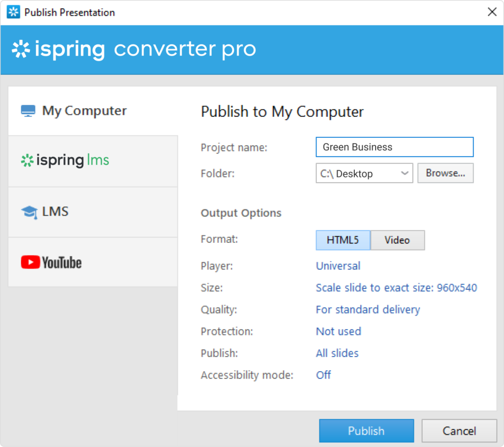Select the My Computer tab
This screenshot has width=504, height=447.
93,111
